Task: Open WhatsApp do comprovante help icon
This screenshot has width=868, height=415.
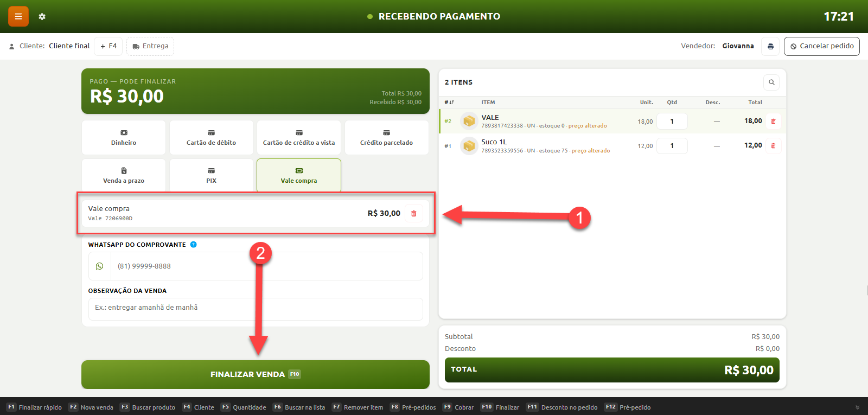Action: pos(193,245)
